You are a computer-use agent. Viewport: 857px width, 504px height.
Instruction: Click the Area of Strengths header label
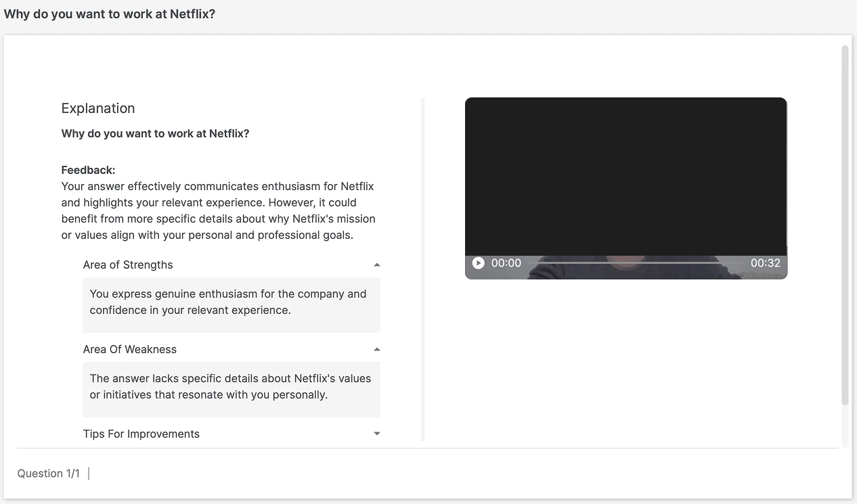[128, 265]
